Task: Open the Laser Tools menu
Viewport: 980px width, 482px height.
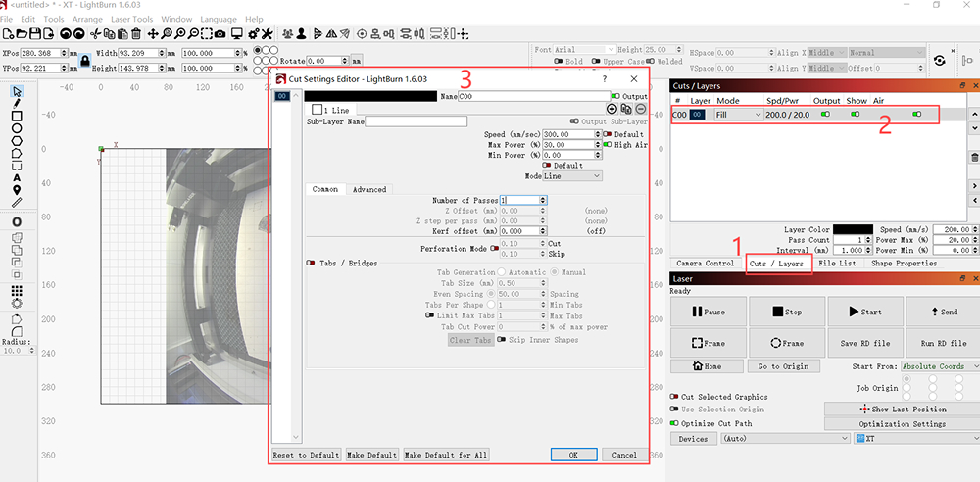Action: 132,20
